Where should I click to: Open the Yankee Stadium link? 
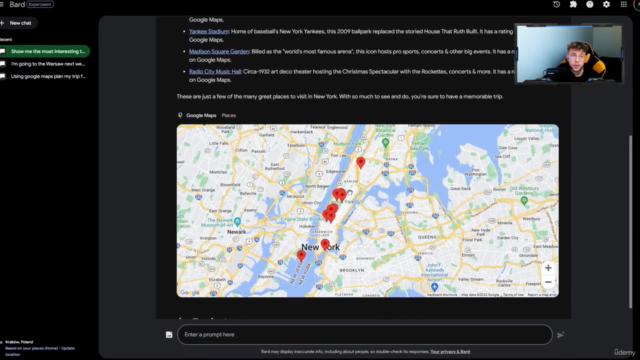tap(209, 31)
